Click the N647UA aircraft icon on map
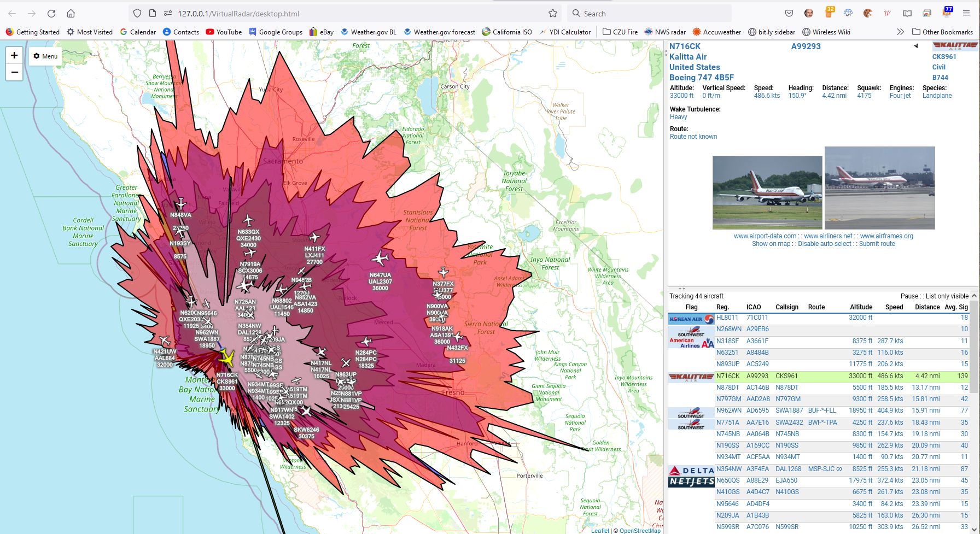 click(x=380, y=259)
